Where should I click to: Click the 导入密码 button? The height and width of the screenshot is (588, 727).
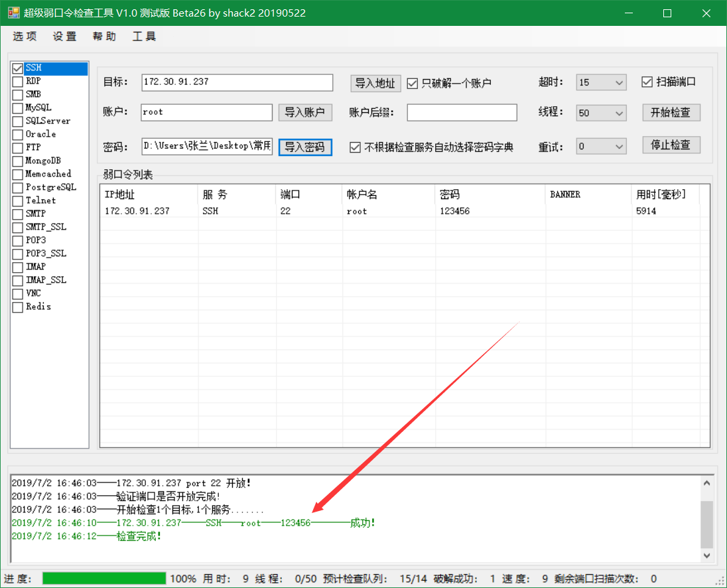coord(305,147)
